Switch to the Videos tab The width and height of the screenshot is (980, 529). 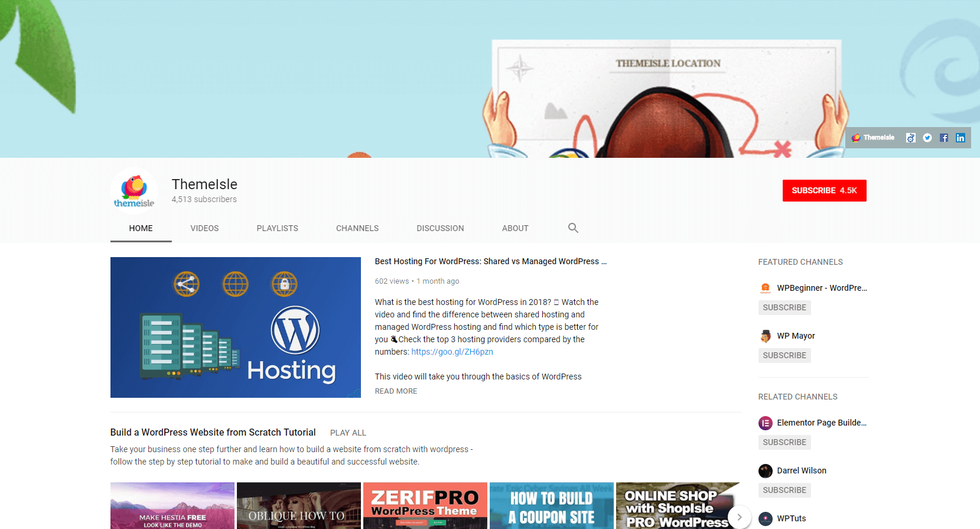click(204, 228)
